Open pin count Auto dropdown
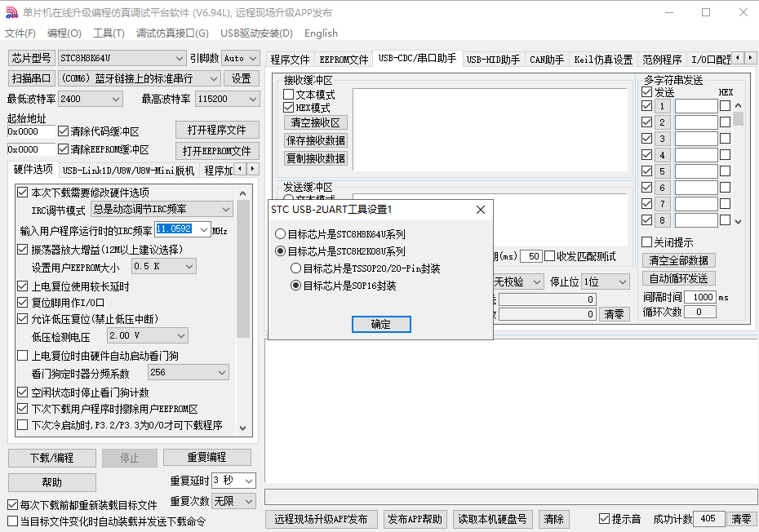Viewport: 759px width, 532px height. (x=241, y=58)
